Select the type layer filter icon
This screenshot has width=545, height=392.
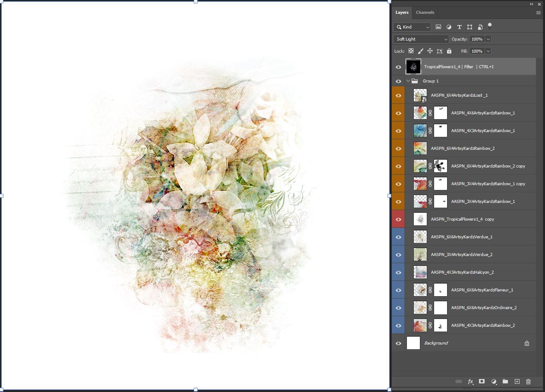pyautogui.click(x=459, y=27)
